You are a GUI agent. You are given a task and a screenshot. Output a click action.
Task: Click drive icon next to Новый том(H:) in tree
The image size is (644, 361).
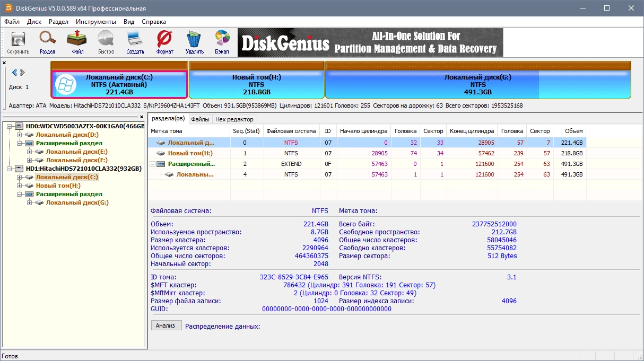tap(30, 186)
